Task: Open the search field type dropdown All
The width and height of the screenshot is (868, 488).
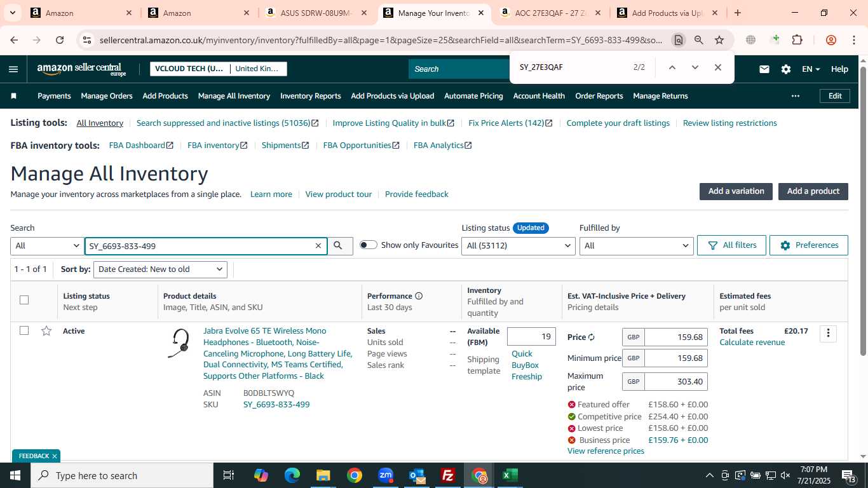Action: (47, 246)
